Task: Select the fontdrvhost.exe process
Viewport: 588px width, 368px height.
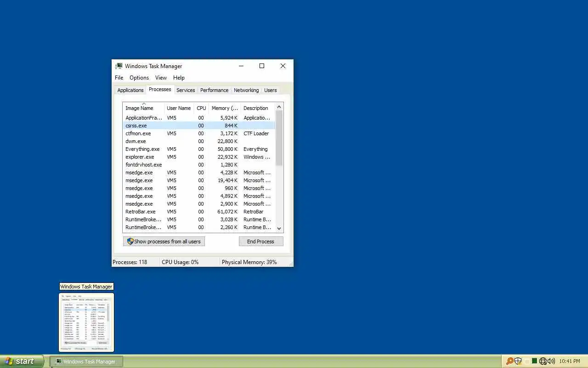Action: click(x=199, y=165)
